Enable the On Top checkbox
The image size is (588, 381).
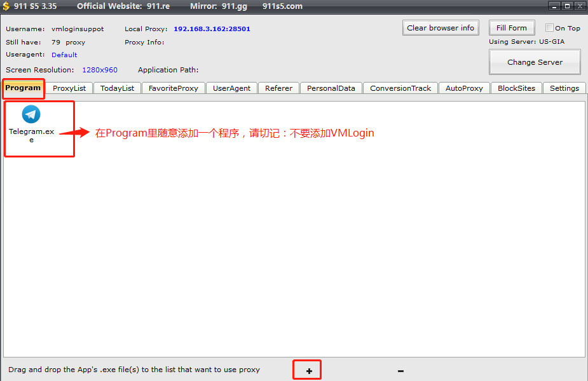pyautogui.click(x=550, y=28)
